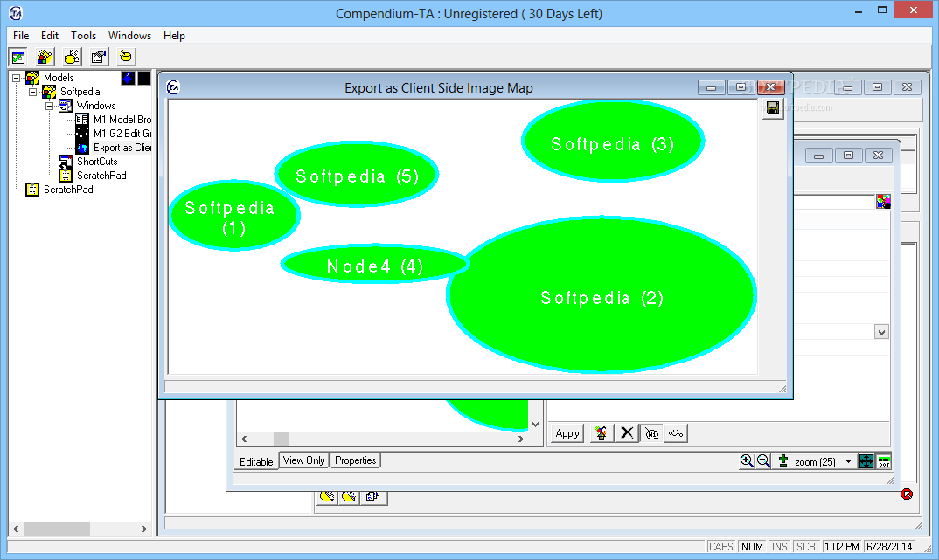Viewport: 939px width, 560px height.
Task: Select Models in the tree
Action: coord(59,78)
